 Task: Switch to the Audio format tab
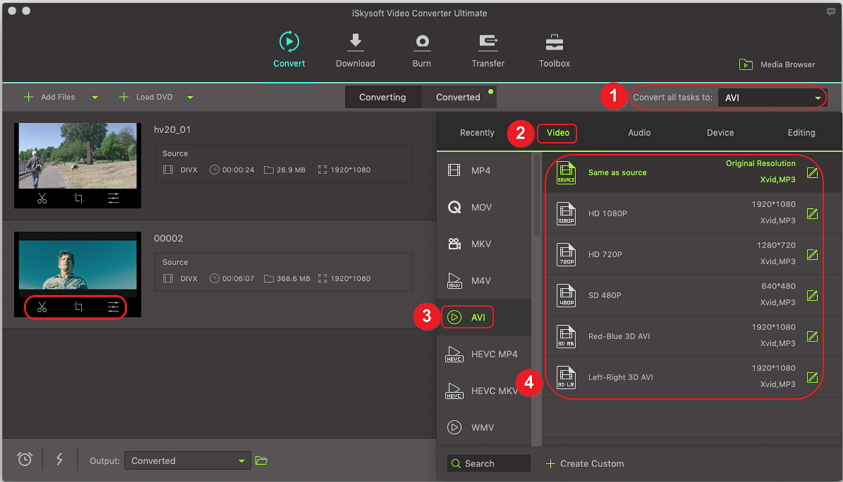pos(639,133)
